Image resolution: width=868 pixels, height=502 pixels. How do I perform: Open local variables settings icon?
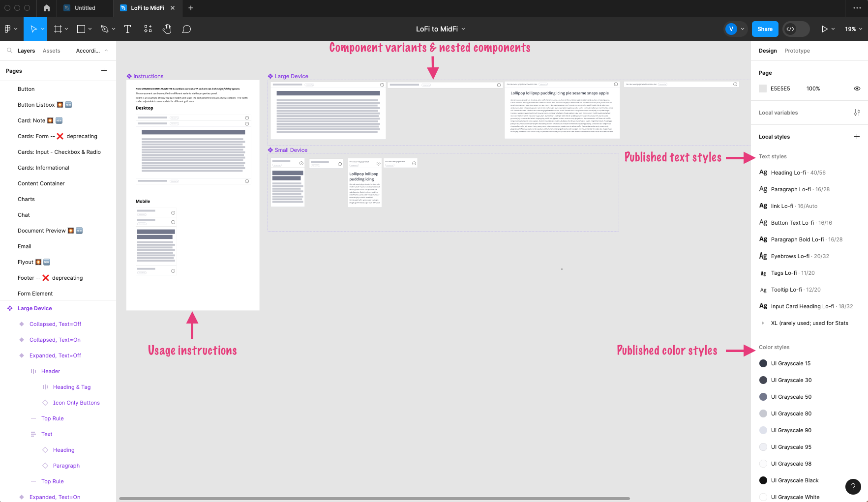(857, 113)
